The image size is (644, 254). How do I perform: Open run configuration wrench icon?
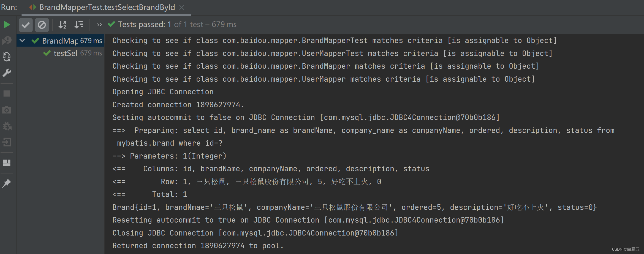[x=7, y=73]
